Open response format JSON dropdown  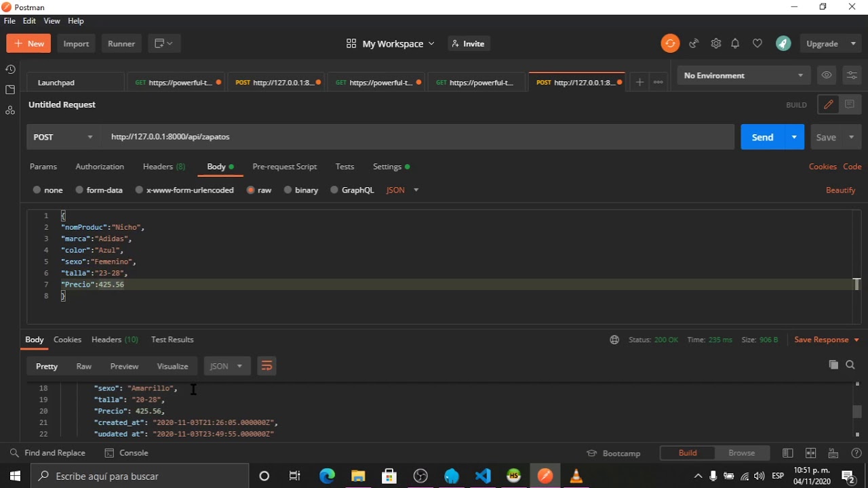coord(226,366)
